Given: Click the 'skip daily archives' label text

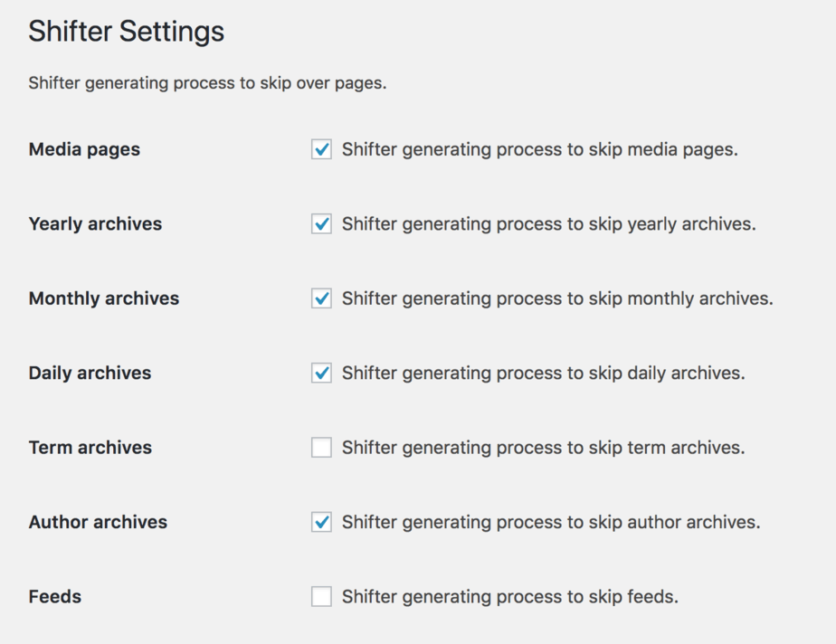Looking at the screenshot, I should pos(543,373).
